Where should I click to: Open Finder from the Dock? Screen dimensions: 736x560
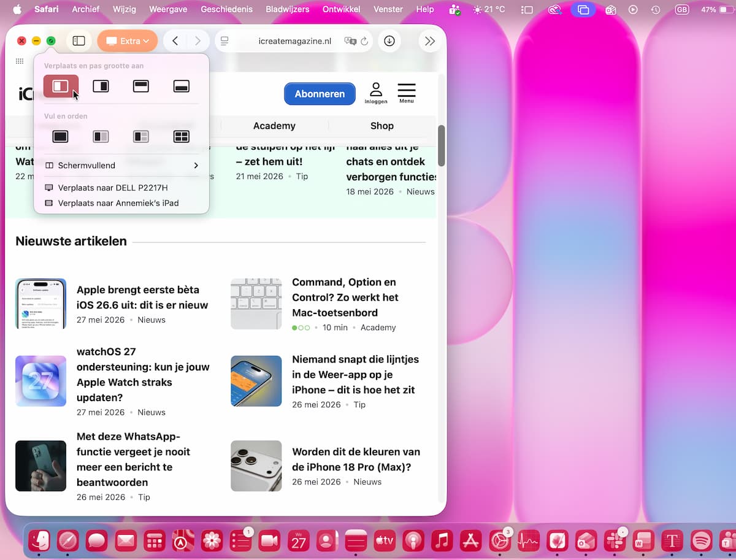point(40,540)
